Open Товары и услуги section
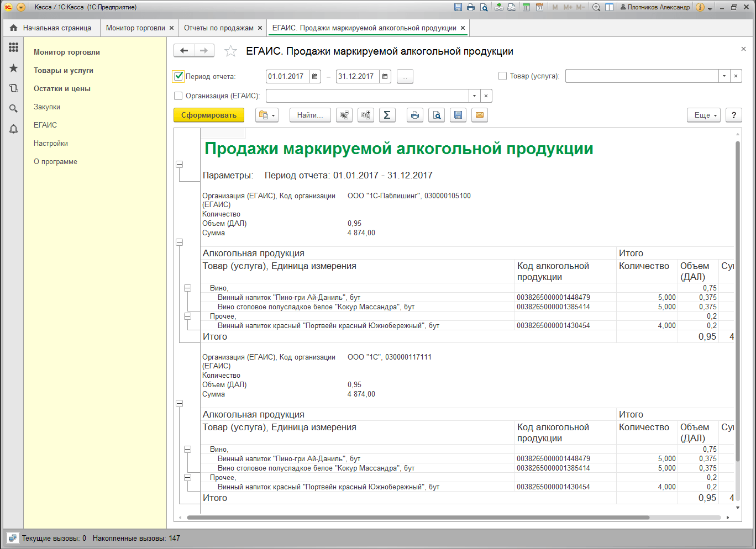The image size is (756, 549). tap(64, 70)
